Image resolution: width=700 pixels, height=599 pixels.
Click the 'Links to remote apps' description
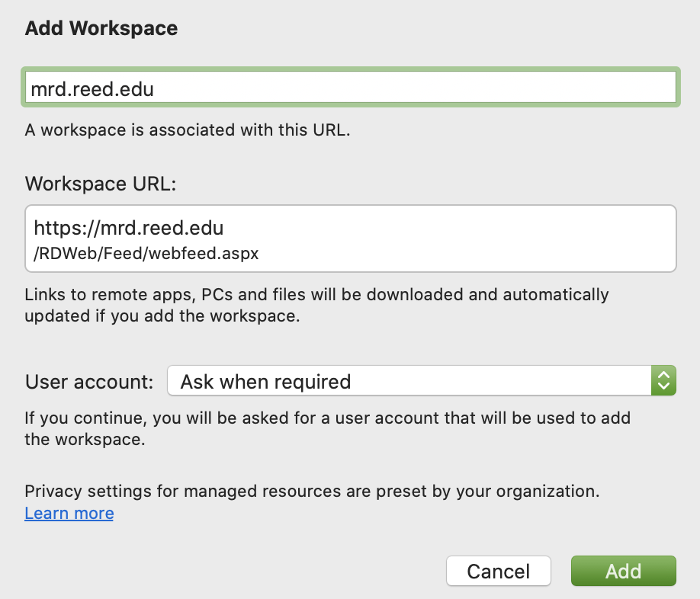[x=316, y=305]
